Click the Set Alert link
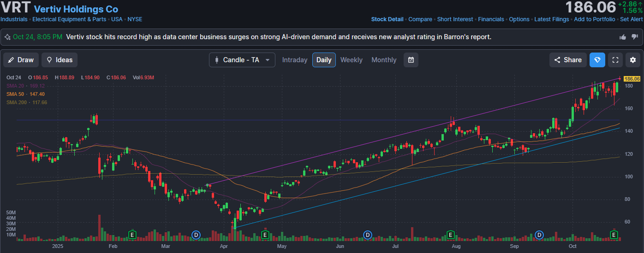This screenshot has height=253, width=644. pos(632,19)
